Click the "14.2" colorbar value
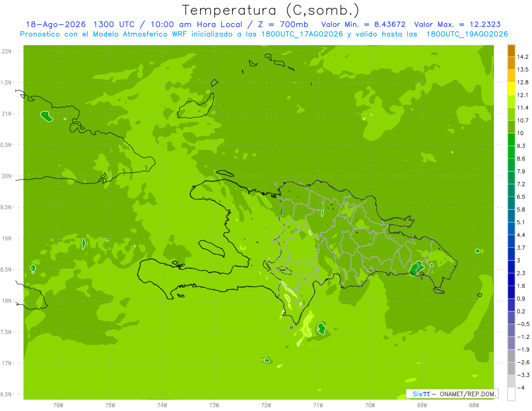The width and height of the screenshot is (532, 411). pyautogui.click(x=524, y=57)
